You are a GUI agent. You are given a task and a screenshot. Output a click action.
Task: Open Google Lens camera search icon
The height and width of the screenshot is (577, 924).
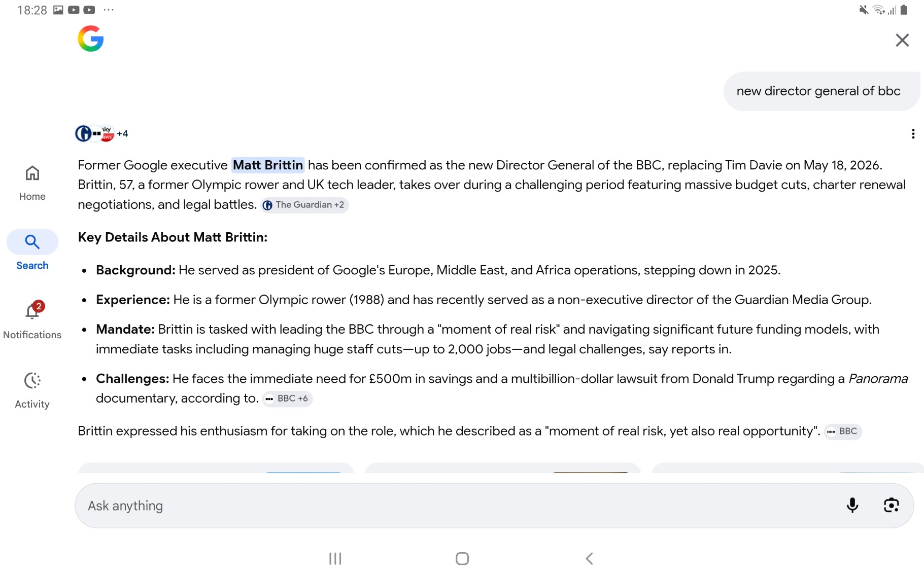pyautogui.click(x=891, y=505)
